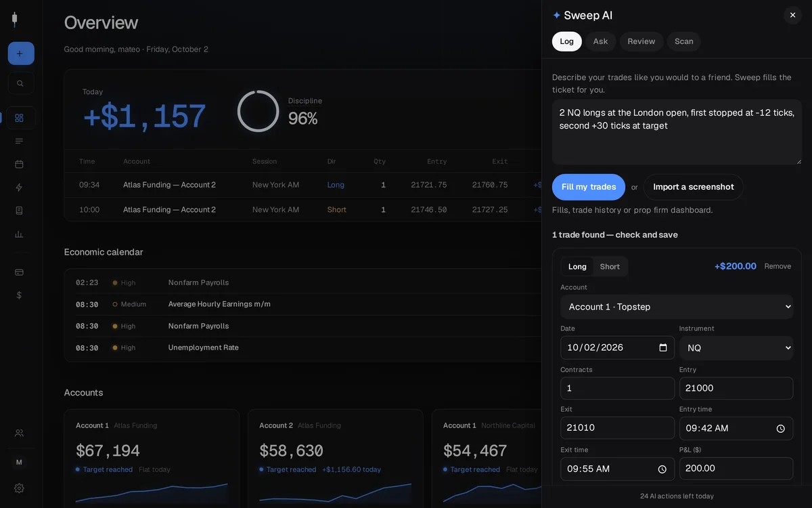Click the Account column header

(x=137, y=161)
